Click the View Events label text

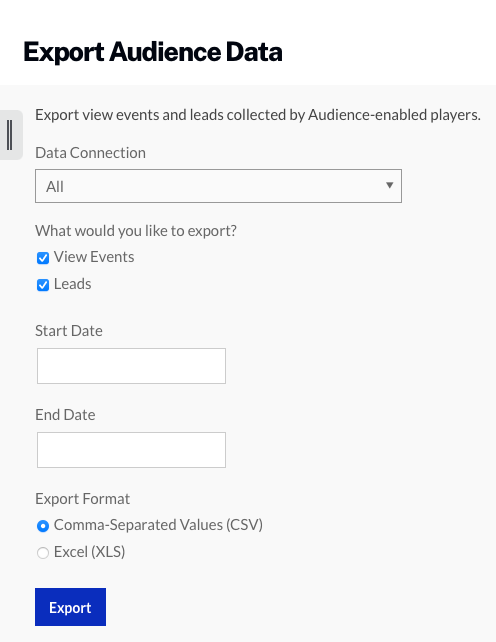(94, 257)
